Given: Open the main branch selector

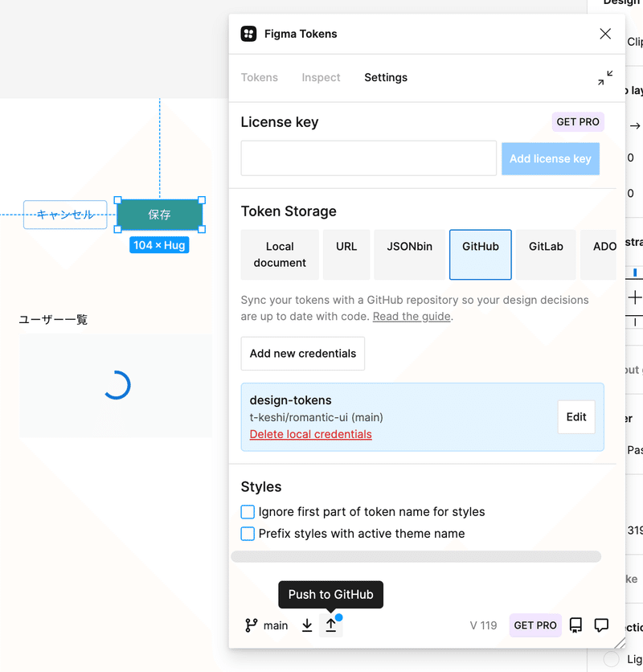Looking at the screenshot, I should [266, 625].
